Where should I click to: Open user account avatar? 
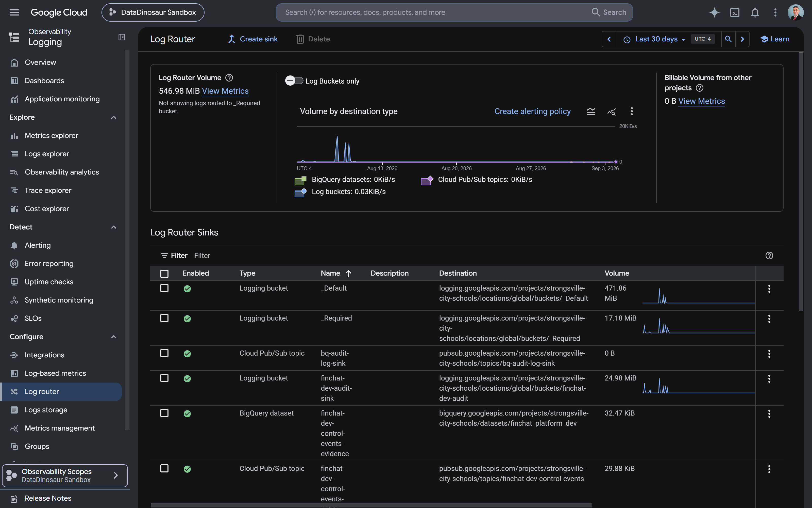(x=796, y=12)
